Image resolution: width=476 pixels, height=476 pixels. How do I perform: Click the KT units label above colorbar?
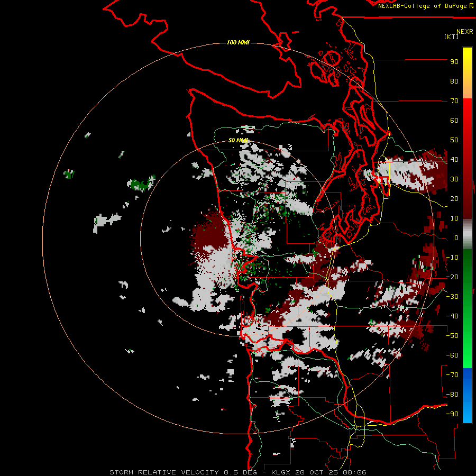451,36
